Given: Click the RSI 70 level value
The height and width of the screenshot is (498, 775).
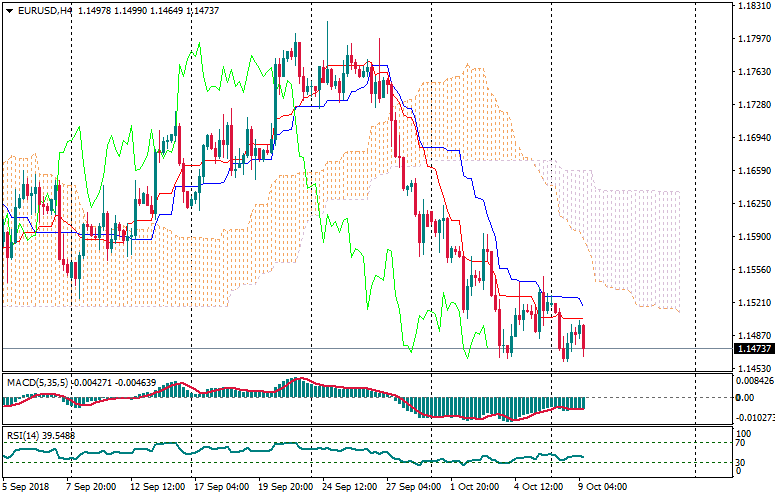Looking at the screenshot, I should (741, 443).
